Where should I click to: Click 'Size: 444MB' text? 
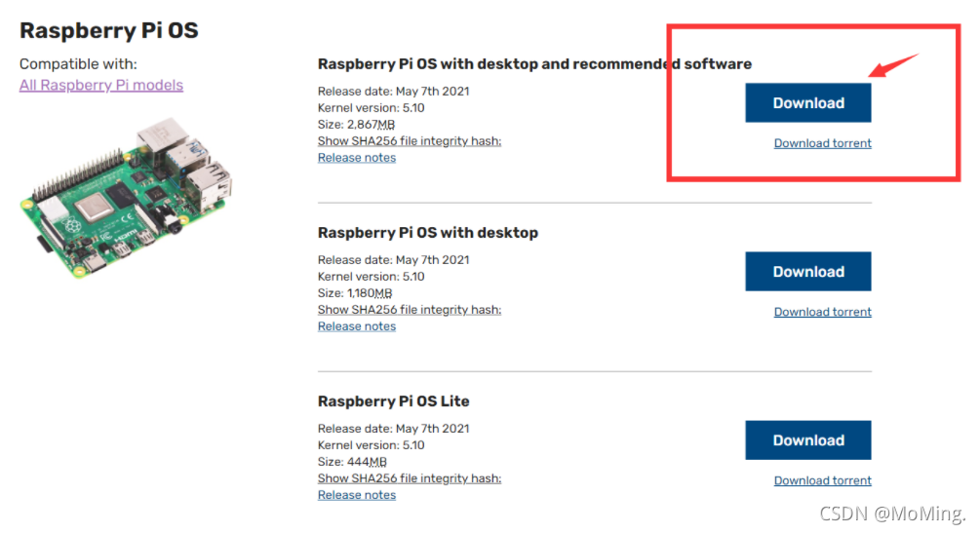click(x=352, y=462)
